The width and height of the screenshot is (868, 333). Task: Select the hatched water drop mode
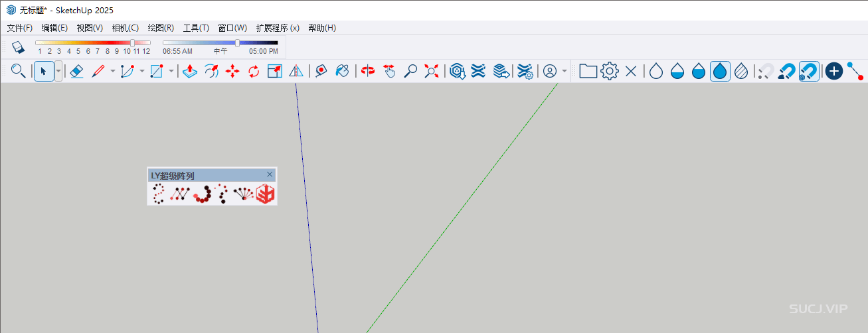pos(742,71)
